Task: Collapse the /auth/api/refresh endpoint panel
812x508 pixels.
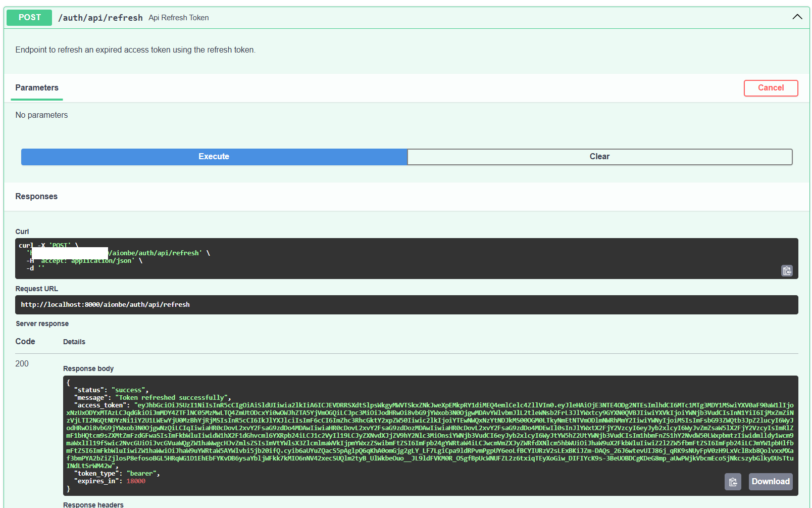Action: (797, 17)
